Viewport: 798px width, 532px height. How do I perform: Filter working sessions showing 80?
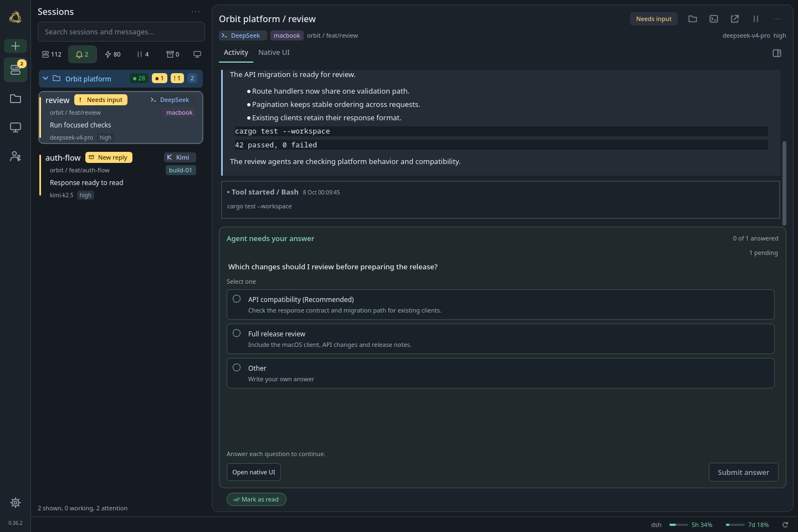click(112, 54)
